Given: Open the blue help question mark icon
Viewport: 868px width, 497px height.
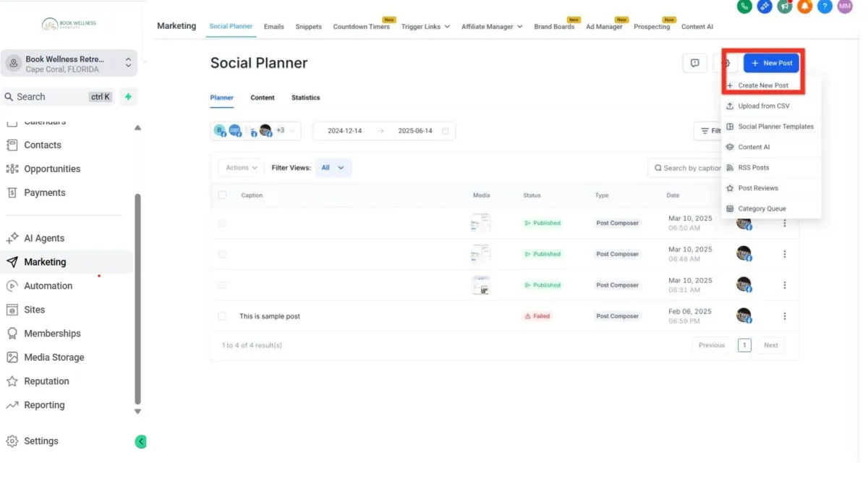Looking at the screenshot, I should click(825, 7).
